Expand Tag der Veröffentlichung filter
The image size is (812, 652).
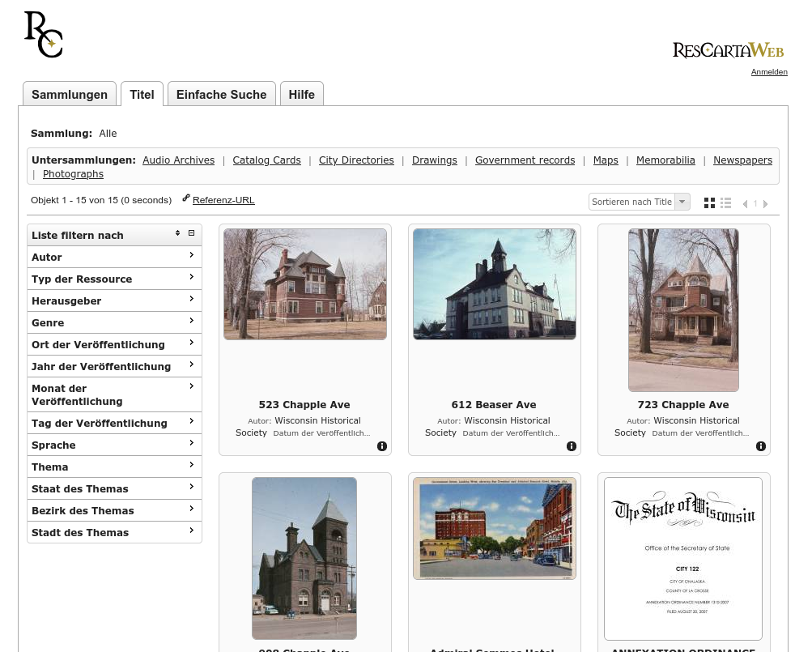pos(114,424)
